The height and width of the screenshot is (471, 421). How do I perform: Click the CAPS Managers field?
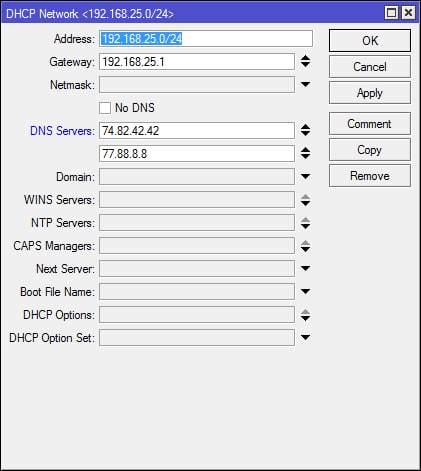click(197, 246)
